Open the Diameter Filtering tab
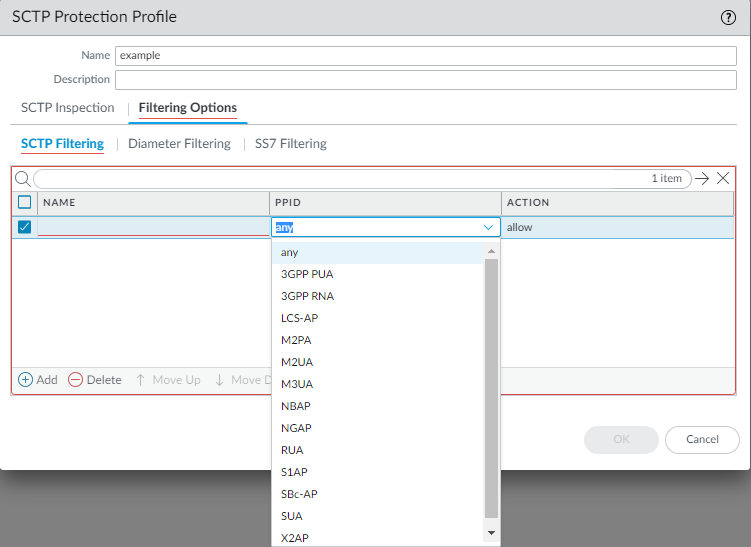Screen dimensions: 751x547 (179, 144)
